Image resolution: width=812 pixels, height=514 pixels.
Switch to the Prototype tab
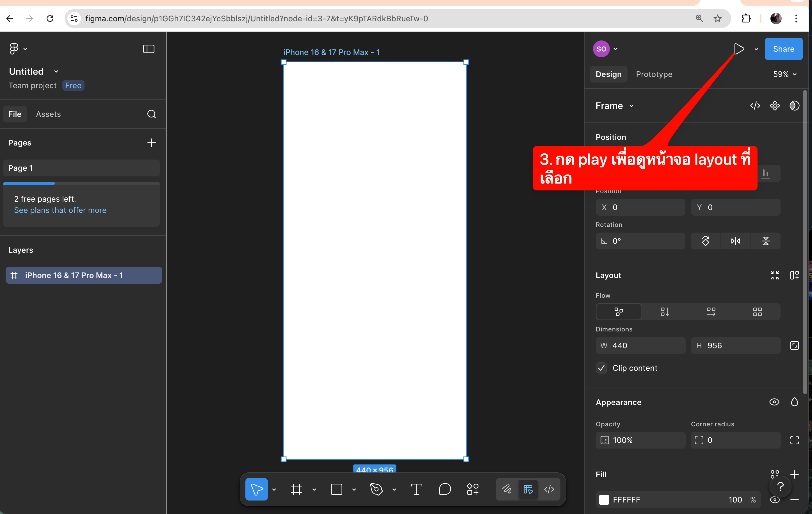tap(654, 74)
